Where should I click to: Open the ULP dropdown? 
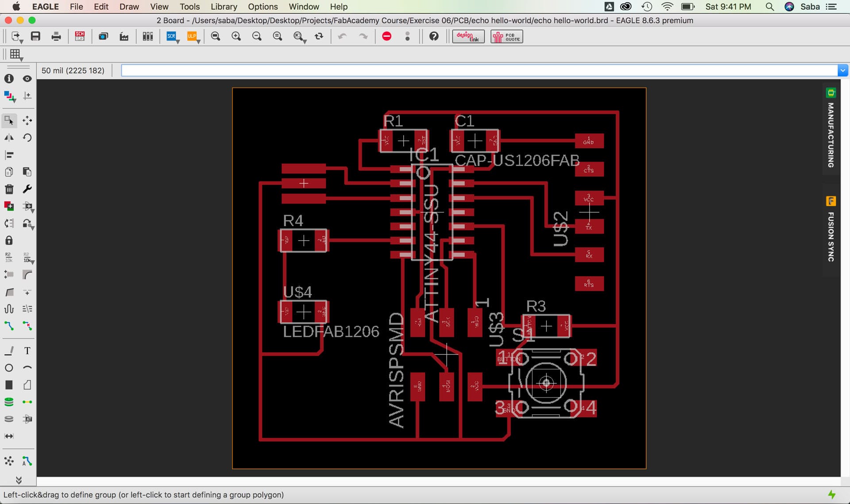click(x=193, y=37)
